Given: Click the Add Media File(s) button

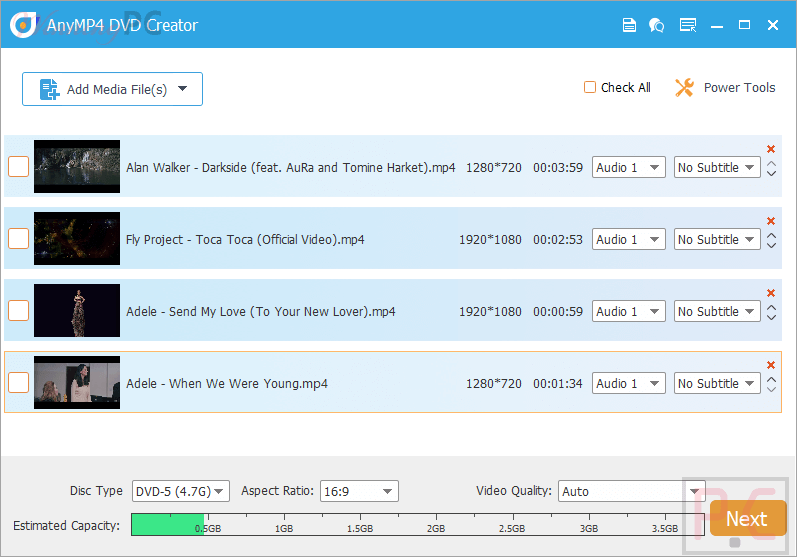Looking at the screenshot, I should coord(112,89).
